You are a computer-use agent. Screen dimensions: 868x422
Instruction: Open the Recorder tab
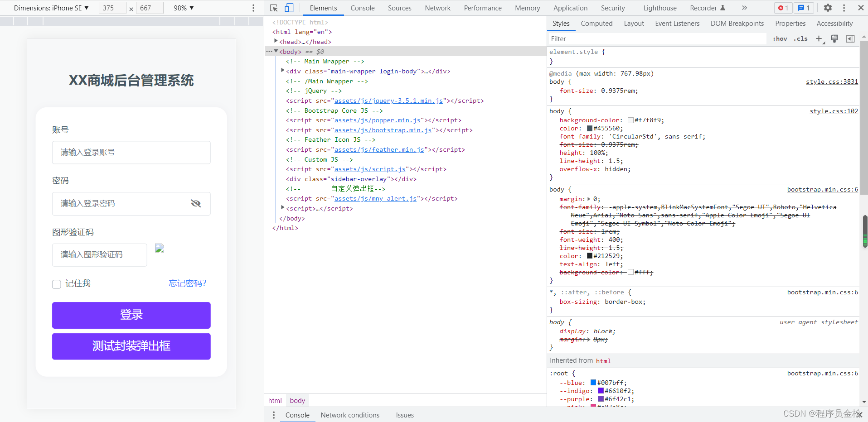[708, 8]
